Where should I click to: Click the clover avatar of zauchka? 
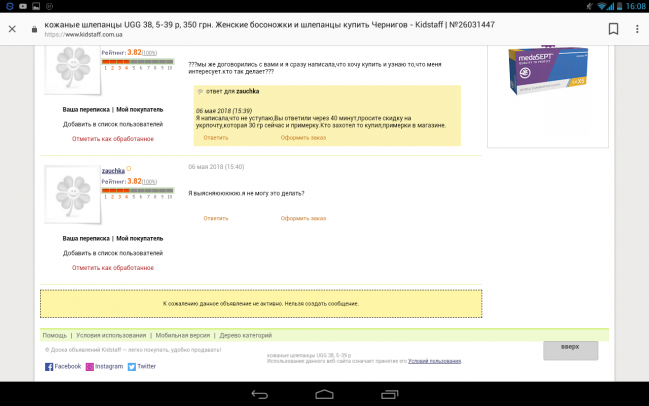point(72,195)
